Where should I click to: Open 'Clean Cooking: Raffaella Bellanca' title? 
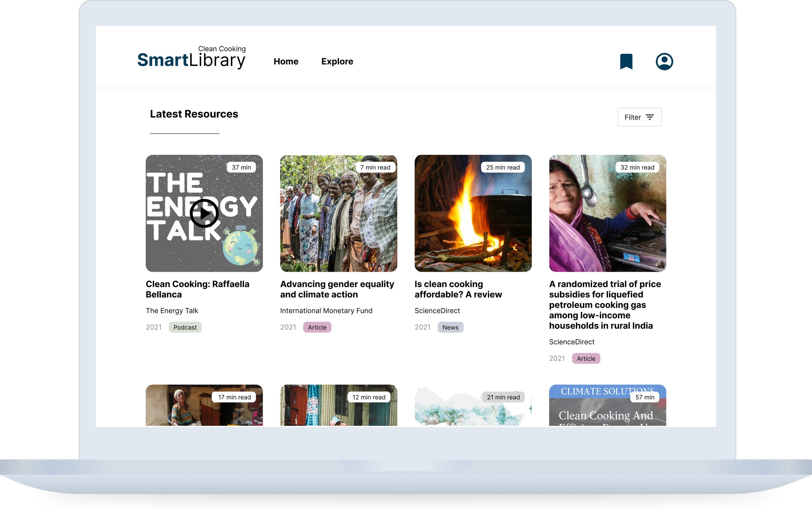tap(197, 289)
